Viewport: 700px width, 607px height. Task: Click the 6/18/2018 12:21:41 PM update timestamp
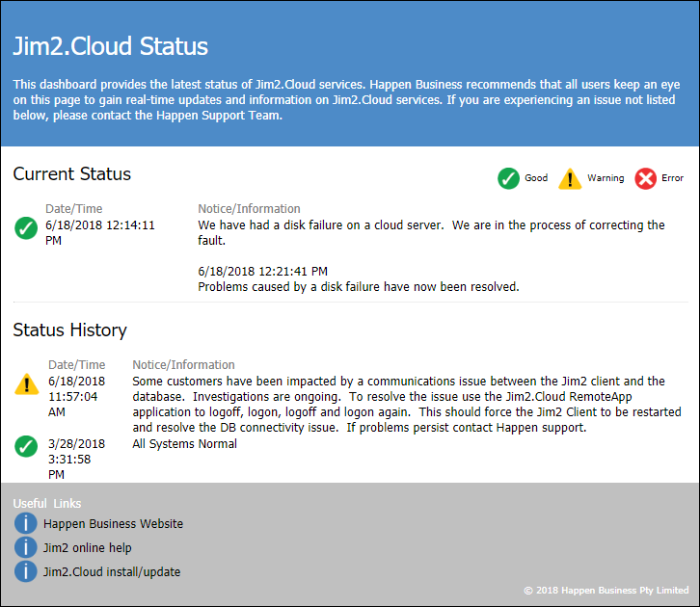pos(262,271)
